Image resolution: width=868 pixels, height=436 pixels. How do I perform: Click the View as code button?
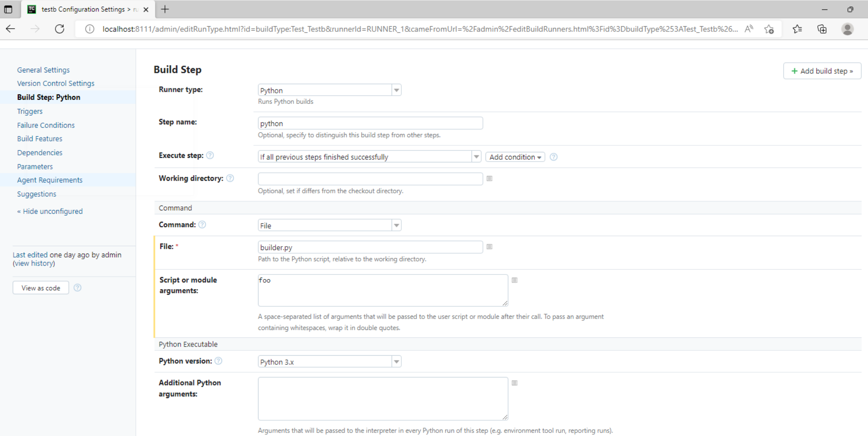tap(41, 288)
